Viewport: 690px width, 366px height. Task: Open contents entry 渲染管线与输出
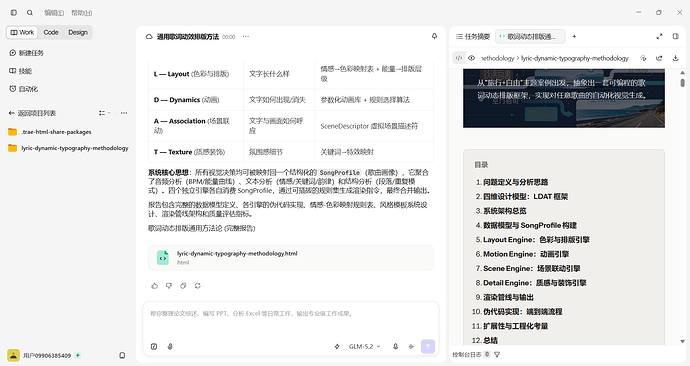[x=508, y=297]
